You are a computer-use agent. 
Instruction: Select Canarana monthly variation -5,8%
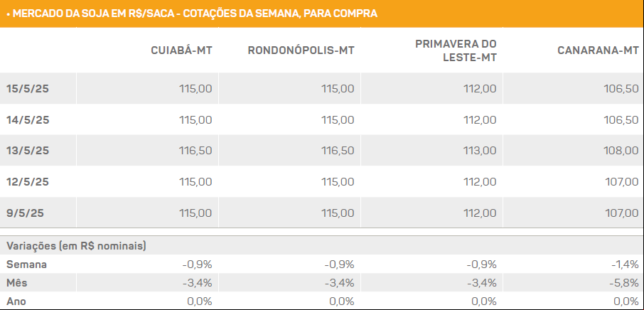tap(624, 283)
